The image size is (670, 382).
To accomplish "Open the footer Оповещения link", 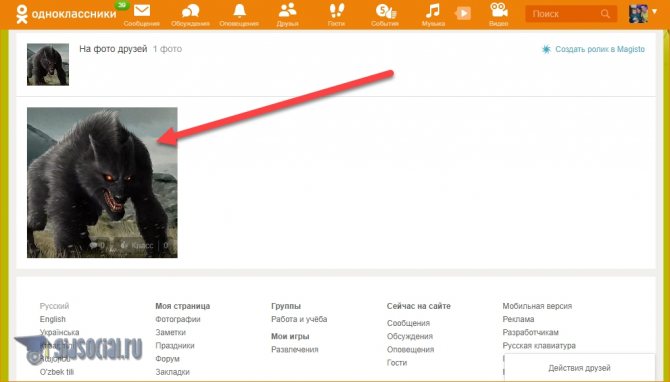I will (x=410, y=350).
